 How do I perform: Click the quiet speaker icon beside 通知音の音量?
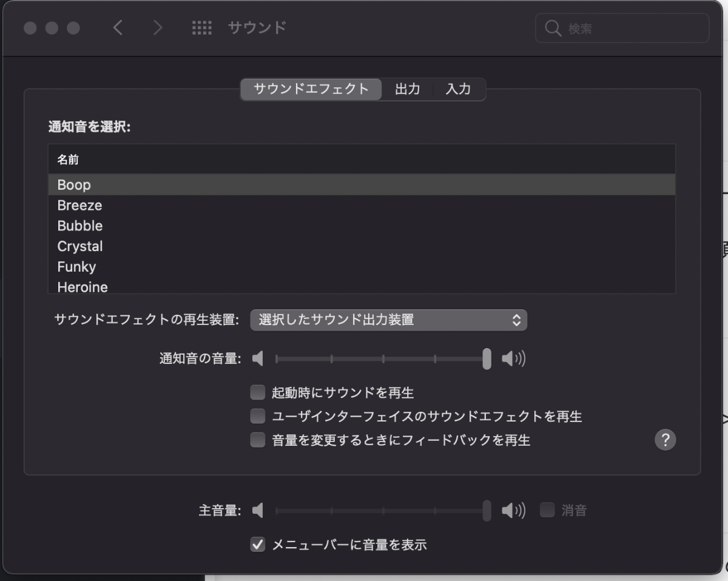click(258, 359)
